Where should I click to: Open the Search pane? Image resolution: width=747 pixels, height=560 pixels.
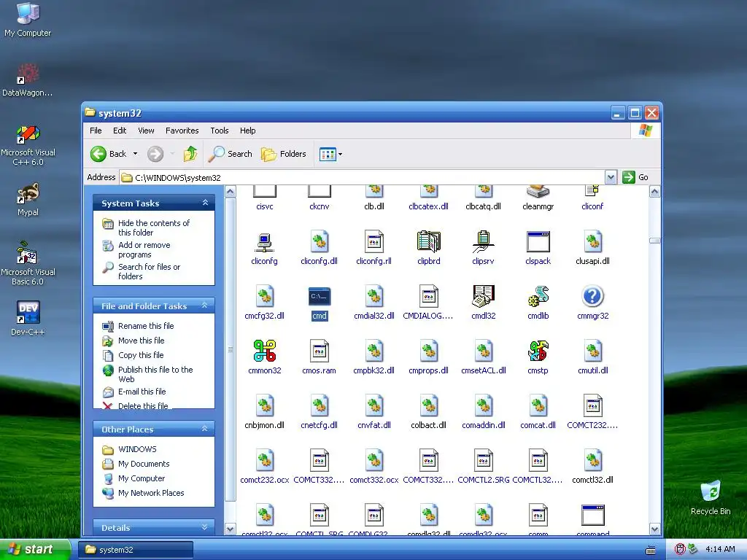(x=231, y=154)
